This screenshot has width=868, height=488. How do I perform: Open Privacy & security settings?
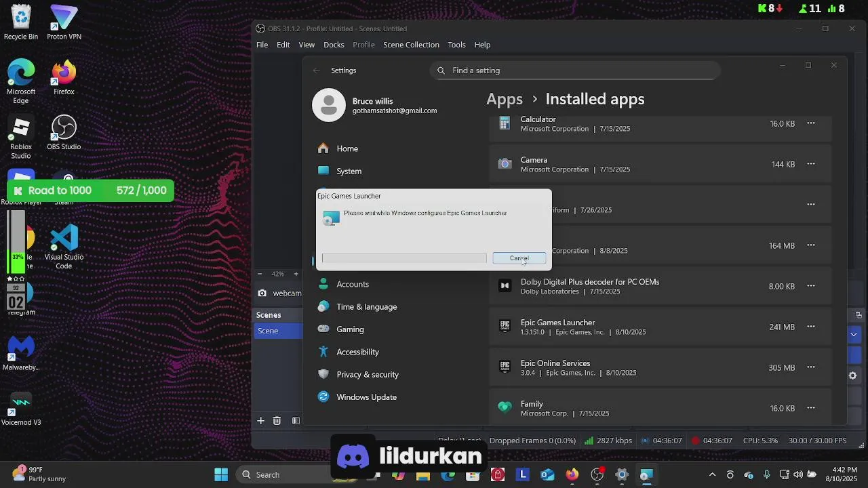pos(368,374)
